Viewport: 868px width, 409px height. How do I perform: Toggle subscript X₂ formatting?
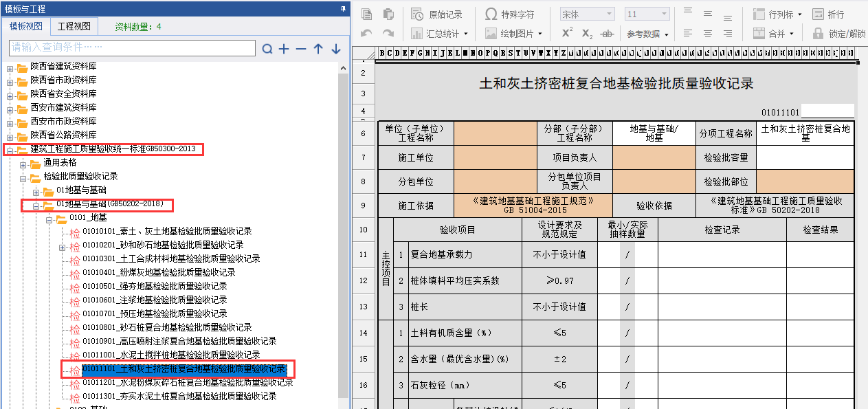587,33
